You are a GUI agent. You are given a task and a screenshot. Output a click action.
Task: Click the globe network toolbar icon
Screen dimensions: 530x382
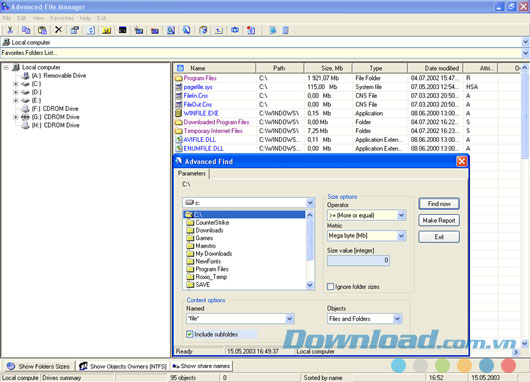click(203, 30)
